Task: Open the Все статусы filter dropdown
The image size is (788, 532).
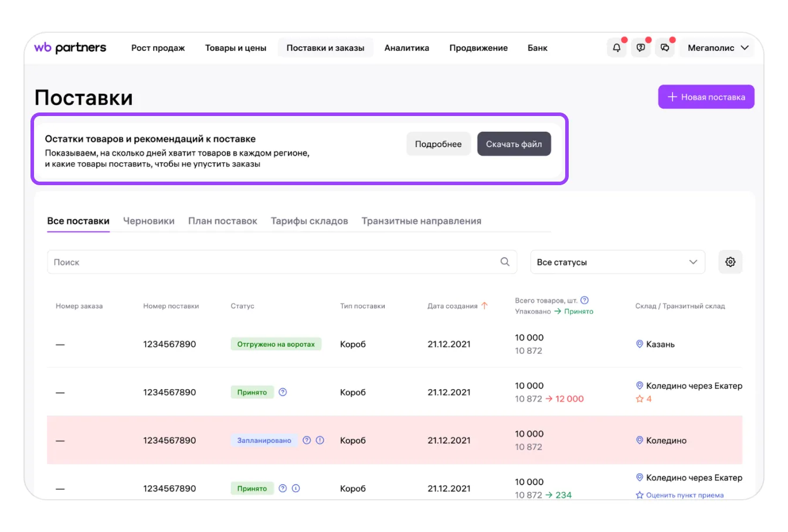Action: point(617,262)
